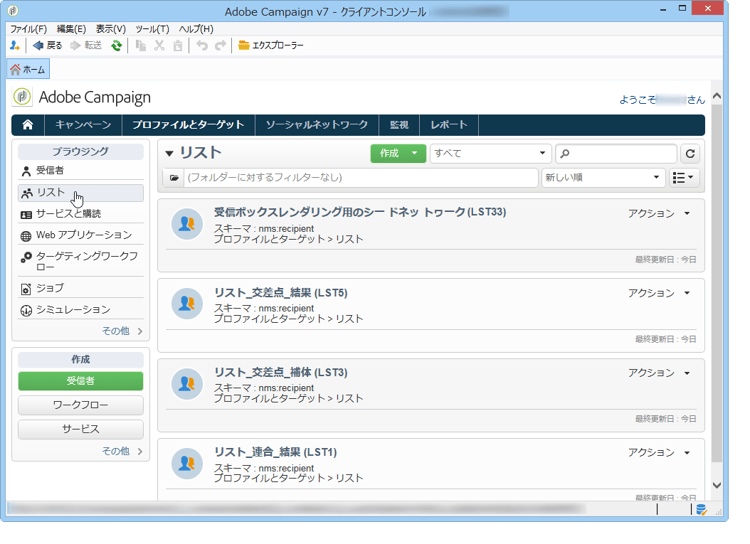
Task: Open the 監視 tab
Action: tap(399, 125)
